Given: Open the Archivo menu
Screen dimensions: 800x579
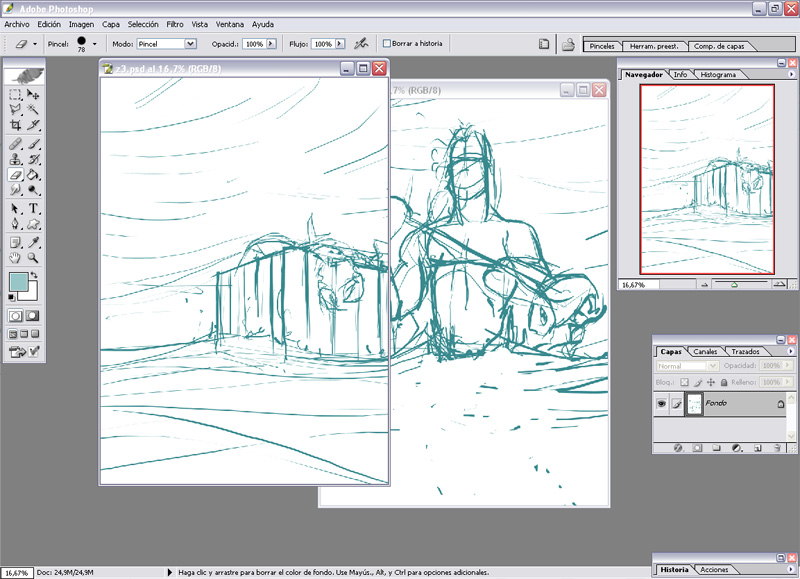Looking at the screenshot, I should (17, 24).
